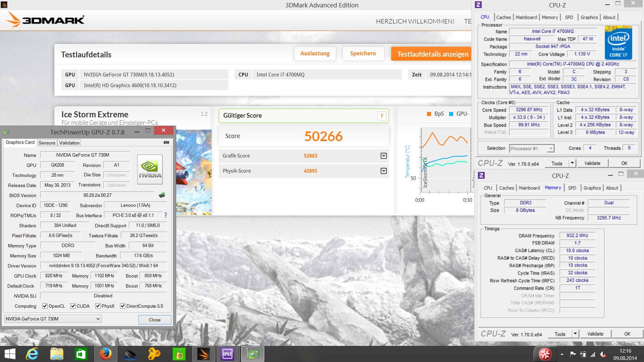Click the GPU-Z screenshot camera icon
This screenshot has height=362, width=644.
(x=166, y=142)
